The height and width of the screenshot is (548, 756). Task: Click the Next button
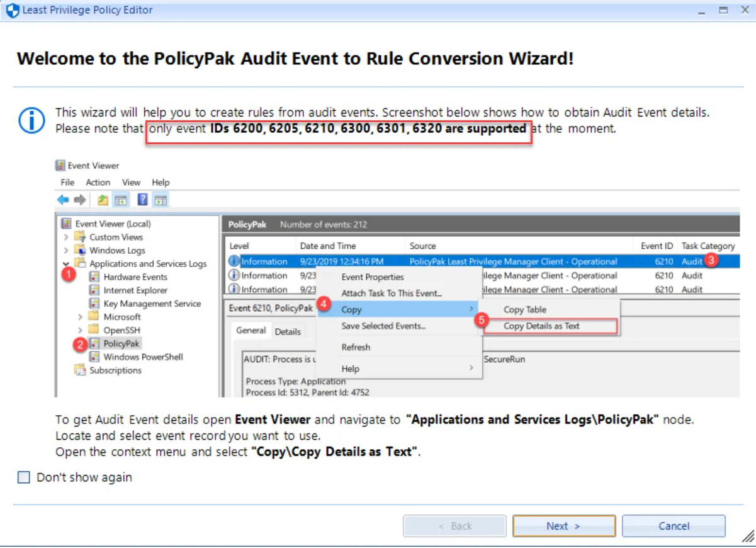[563, 526]
